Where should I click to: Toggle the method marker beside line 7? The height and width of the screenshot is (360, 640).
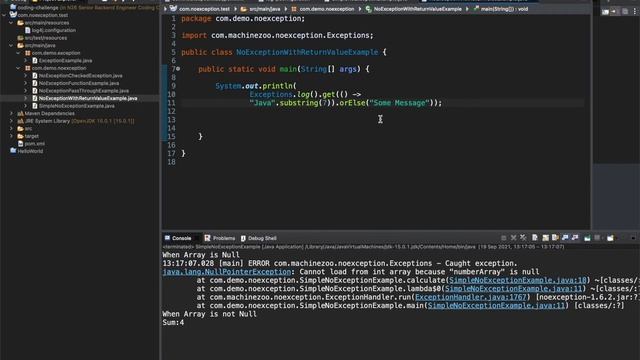[x=178, y=69]
